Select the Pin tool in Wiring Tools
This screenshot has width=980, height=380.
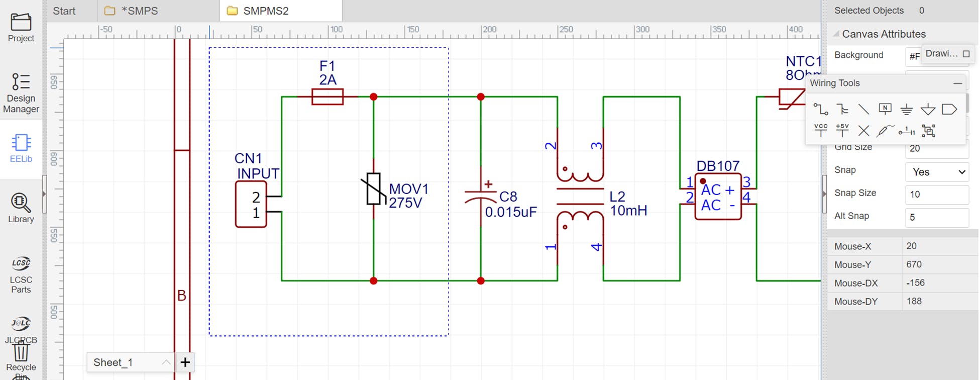point(907,131)
